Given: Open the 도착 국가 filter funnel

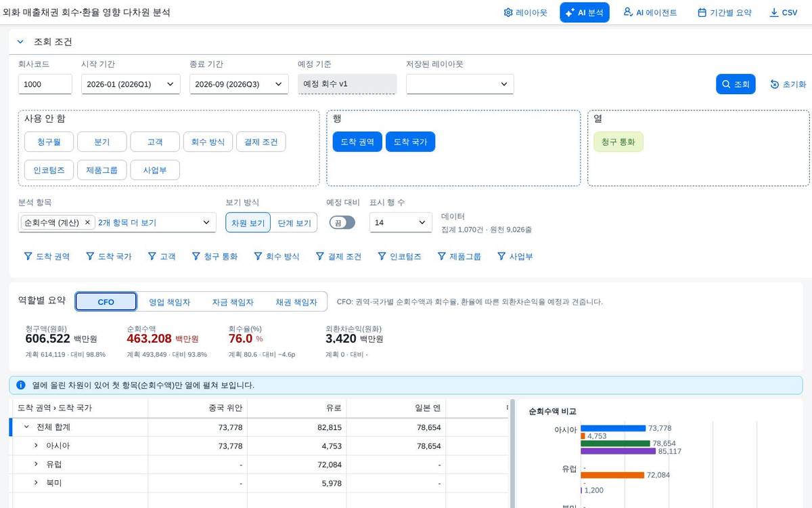Looking at the screenshot, I should click(x=91, y=257).
